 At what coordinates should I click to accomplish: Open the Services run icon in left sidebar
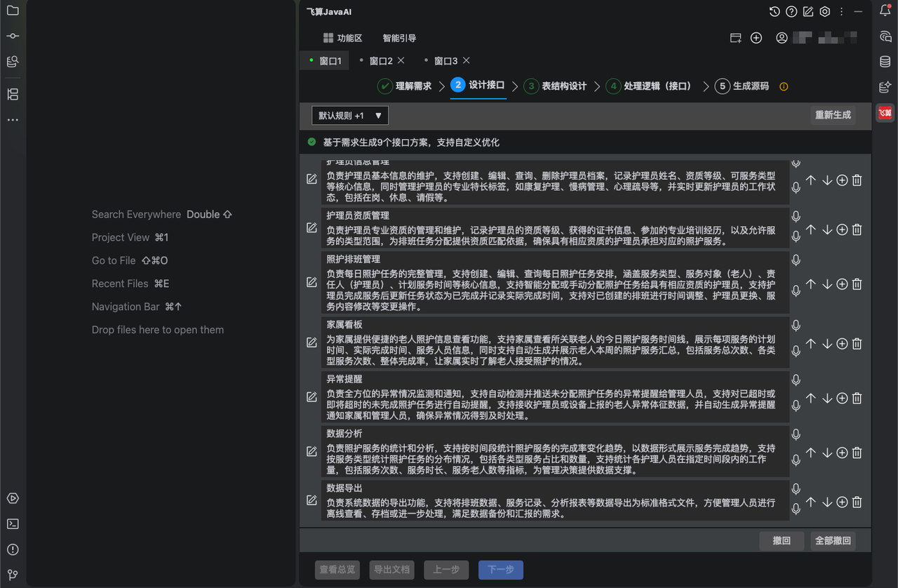point(13,498)
